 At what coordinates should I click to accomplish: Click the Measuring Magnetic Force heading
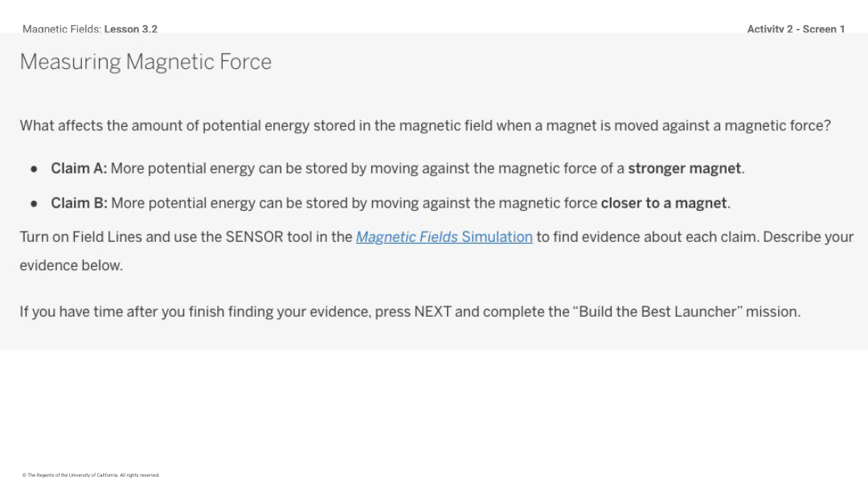[145, 62]
